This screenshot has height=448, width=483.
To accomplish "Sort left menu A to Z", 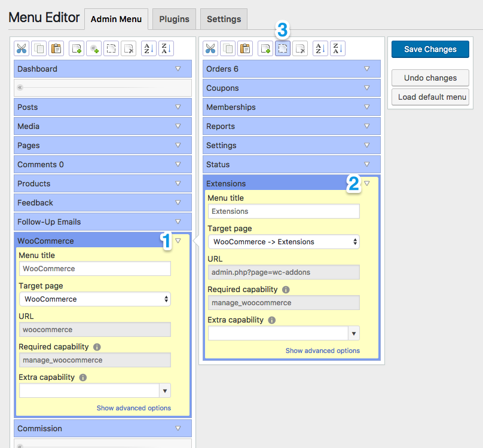I will pos(149,48).
